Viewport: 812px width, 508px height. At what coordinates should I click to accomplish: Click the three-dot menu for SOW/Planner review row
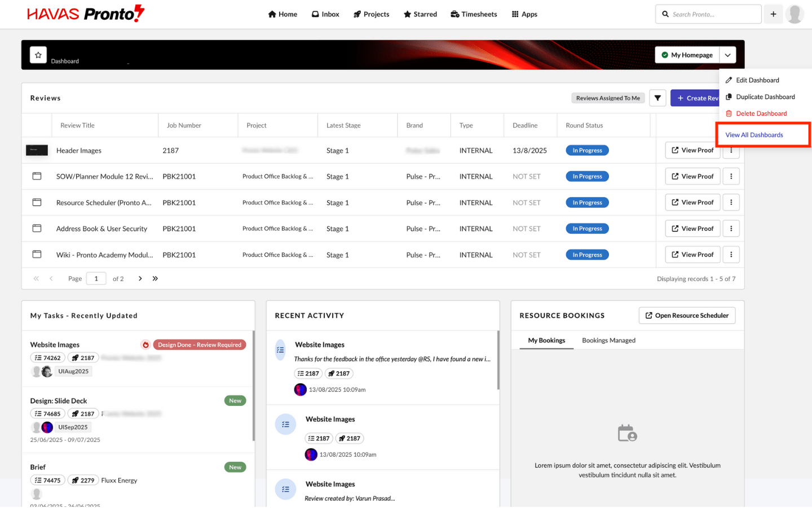731,177
